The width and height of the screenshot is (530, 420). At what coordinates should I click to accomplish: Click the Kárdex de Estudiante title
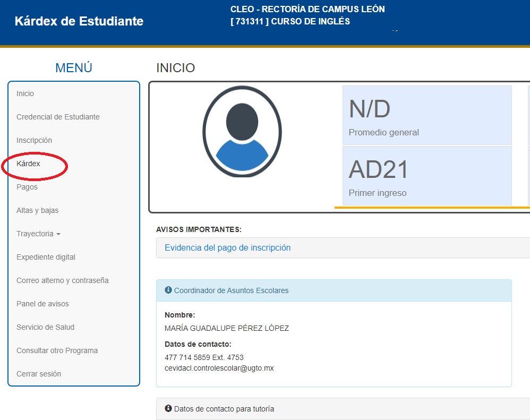(x=79, y=21)
